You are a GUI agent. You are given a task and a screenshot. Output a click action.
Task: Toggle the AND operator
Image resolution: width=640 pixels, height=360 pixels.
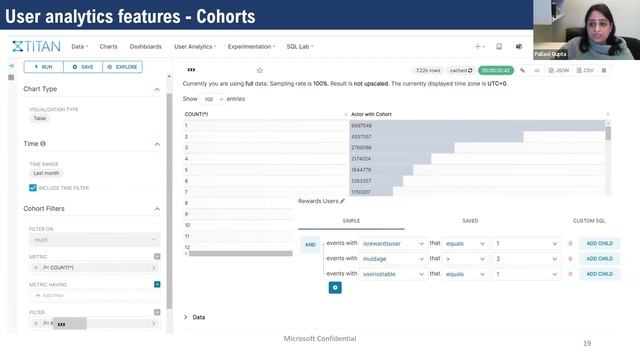pos(310,244)
